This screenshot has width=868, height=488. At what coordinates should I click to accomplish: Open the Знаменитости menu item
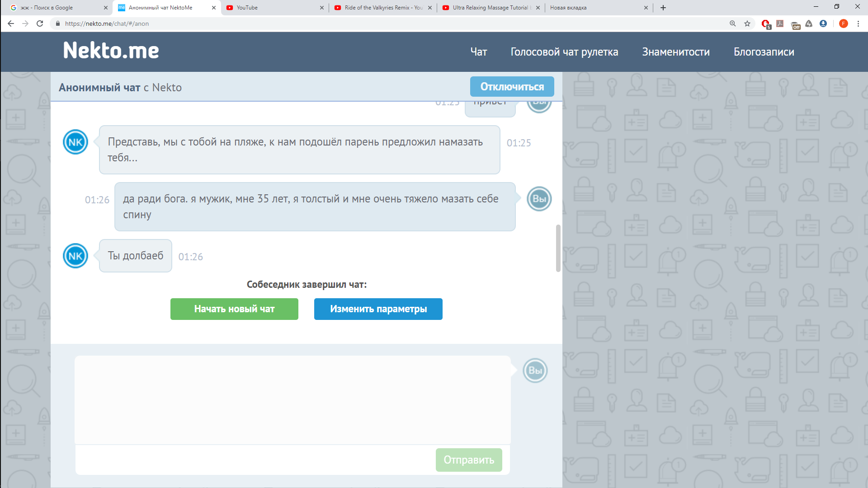coord(676,52)
